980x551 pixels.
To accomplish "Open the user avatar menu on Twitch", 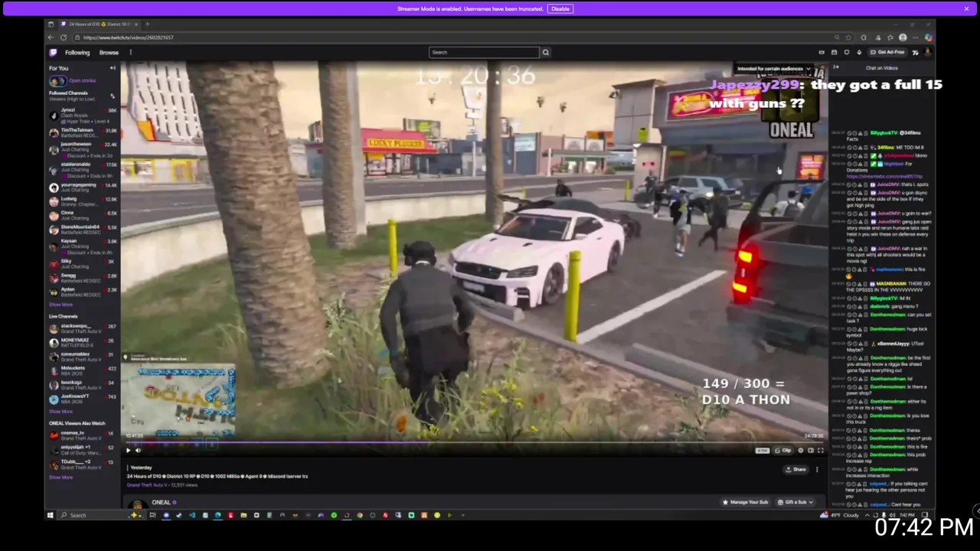I will coord(927,52).
